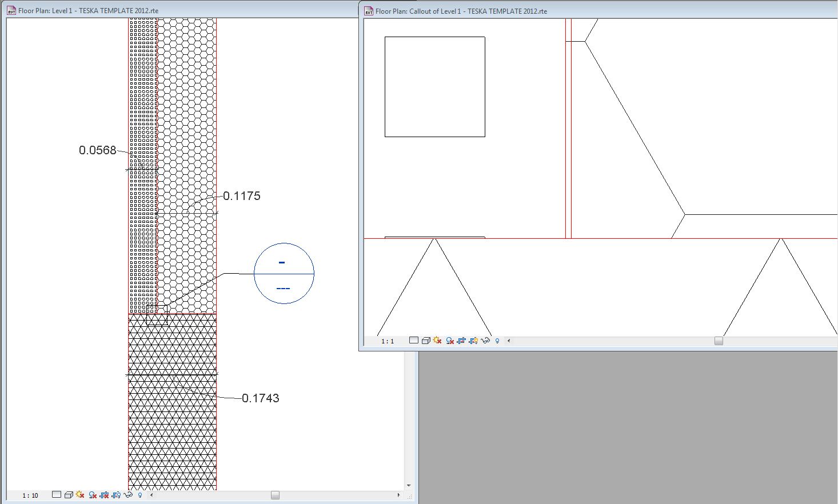838x504 pixels.
Task: Open Temporary Hide/Isolate glasses in Callout view
Action: pyautogui.click(x=486, y=341)
